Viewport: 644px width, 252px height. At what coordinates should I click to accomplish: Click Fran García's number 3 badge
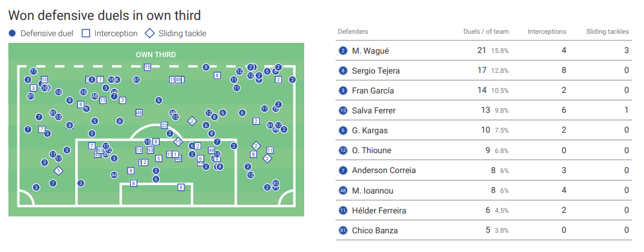[343, 91]
